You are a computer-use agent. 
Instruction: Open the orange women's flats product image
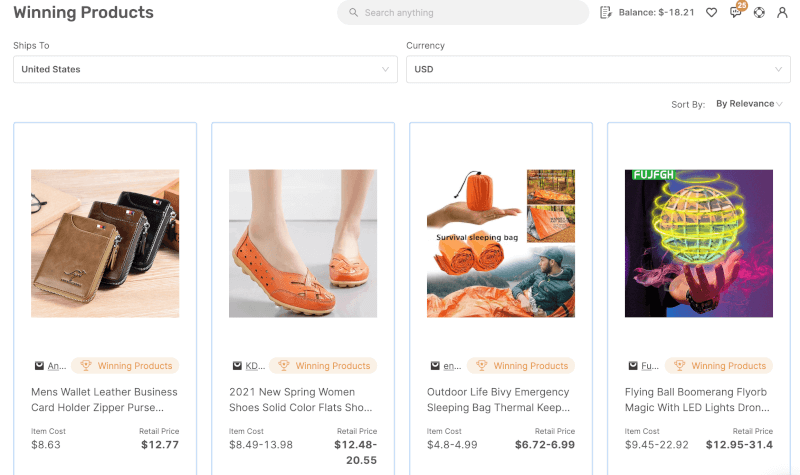pyautogui.click(x=303, y=243)
